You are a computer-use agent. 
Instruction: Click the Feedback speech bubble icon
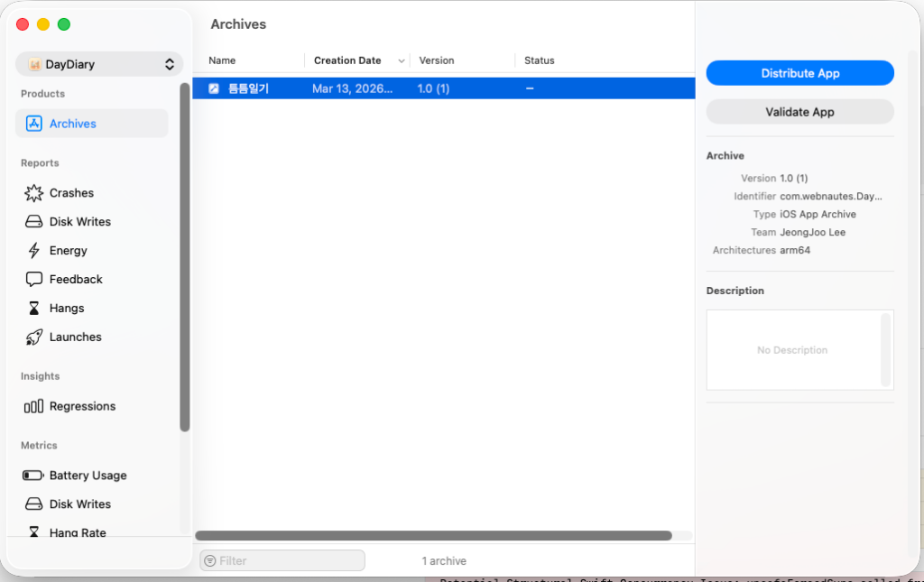point(33,280)
